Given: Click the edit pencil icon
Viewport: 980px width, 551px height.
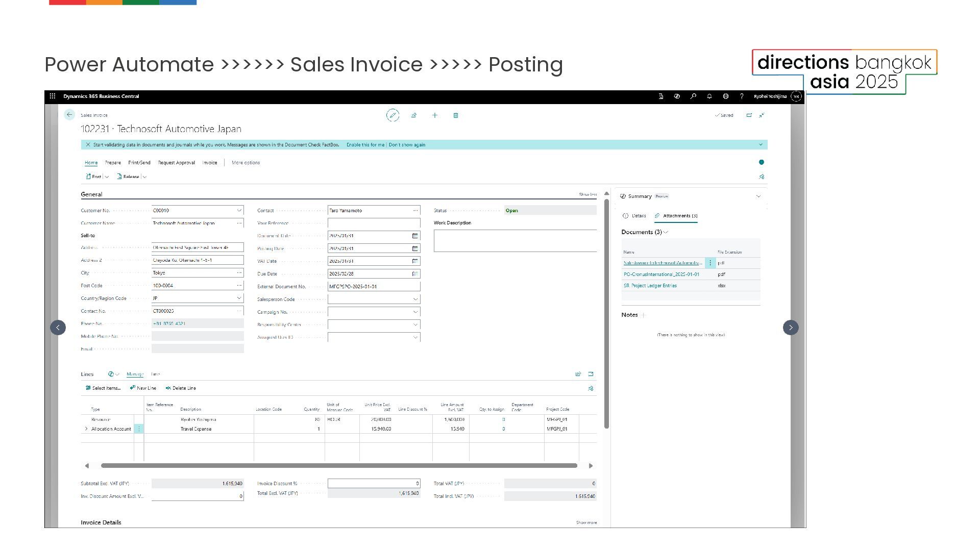Looking at the screenshot, I should pyautogui.click(x=393, y=115).
